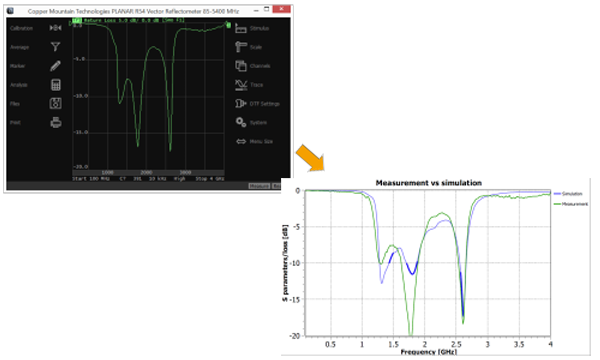The width and height of the screenshot is (600, 360).
Task: Close the reflectometer window
Action: 282,9
